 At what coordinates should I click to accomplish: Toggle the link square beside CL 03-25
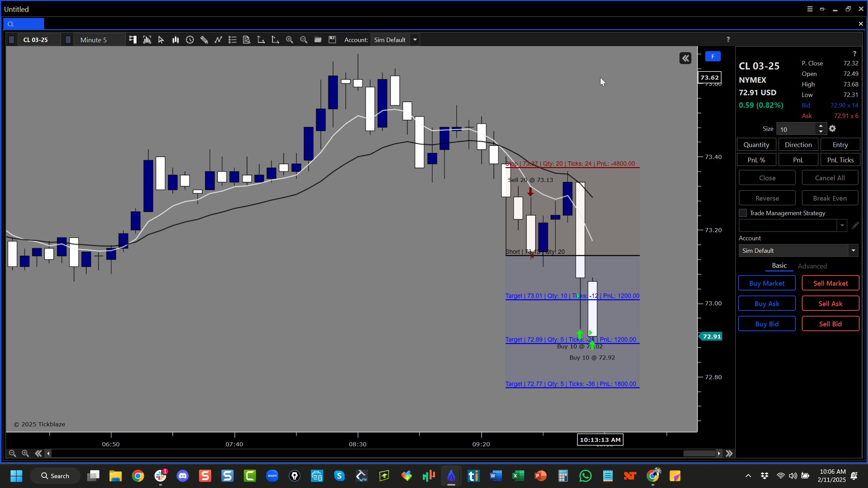[x=11, y=40]
